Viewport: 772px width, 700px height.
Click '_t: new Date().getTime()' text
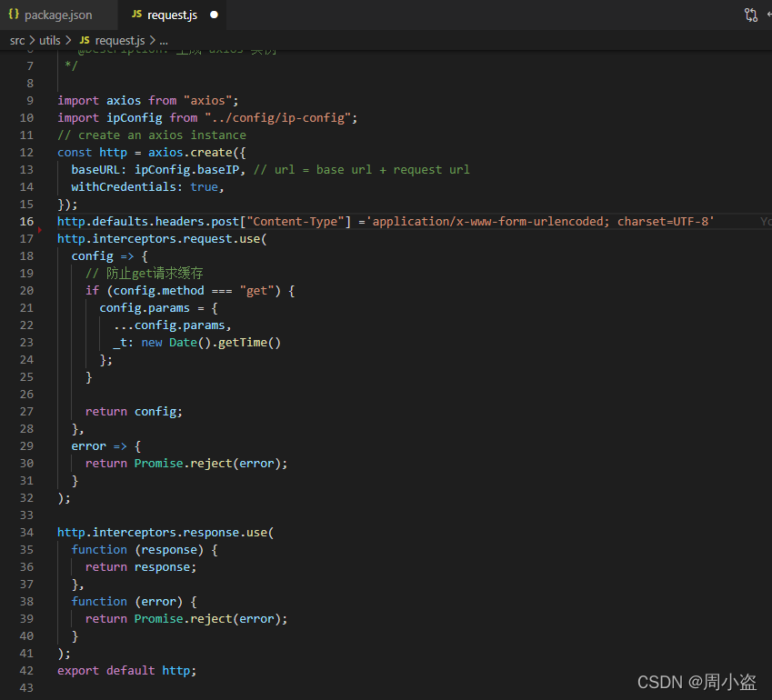point(197,343)
